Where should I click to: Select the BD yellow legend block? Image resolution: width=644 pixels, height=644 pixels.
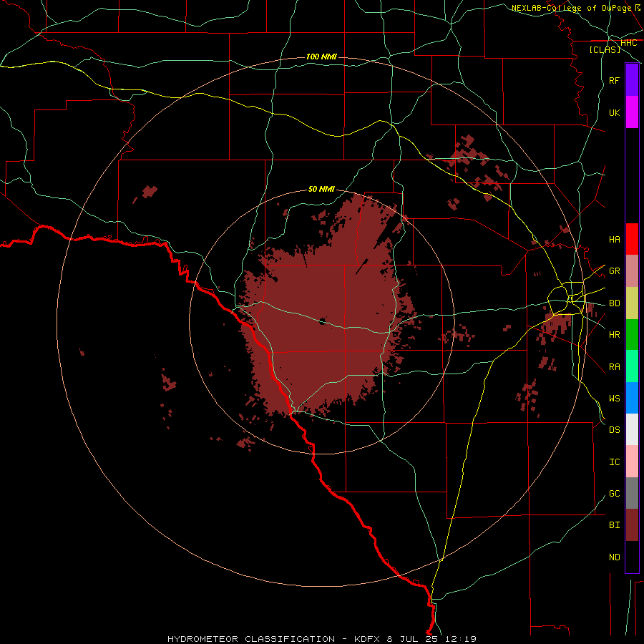[x=632, y=303]
